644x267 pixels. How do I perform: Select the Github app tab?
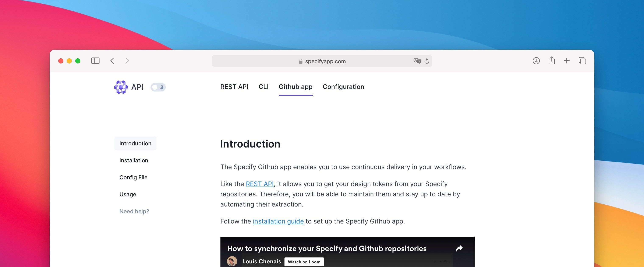[296, 87]
